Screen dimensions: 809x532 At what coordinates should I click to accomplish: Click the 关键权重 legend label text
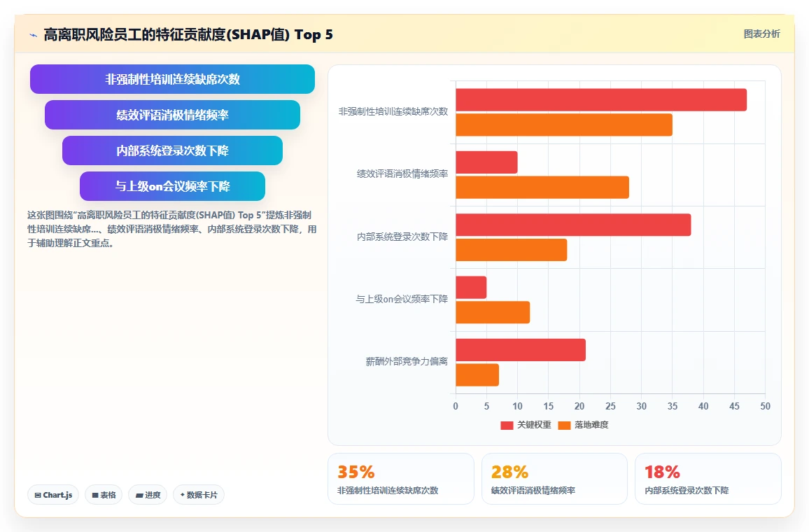(534, 425)
